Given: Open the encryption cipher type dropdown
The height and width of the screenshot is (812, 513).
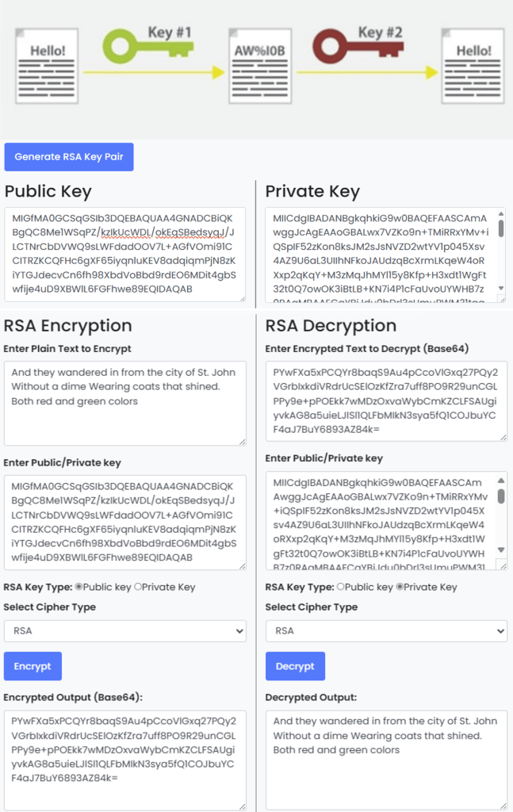Looking at the screenshot, I should 124,631.
